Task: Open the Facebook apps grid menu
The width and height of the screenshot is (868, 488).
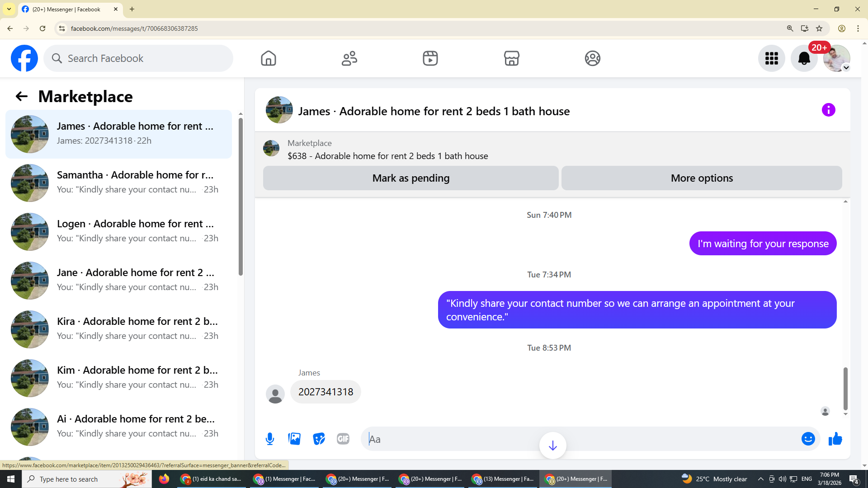Action: 771,58
